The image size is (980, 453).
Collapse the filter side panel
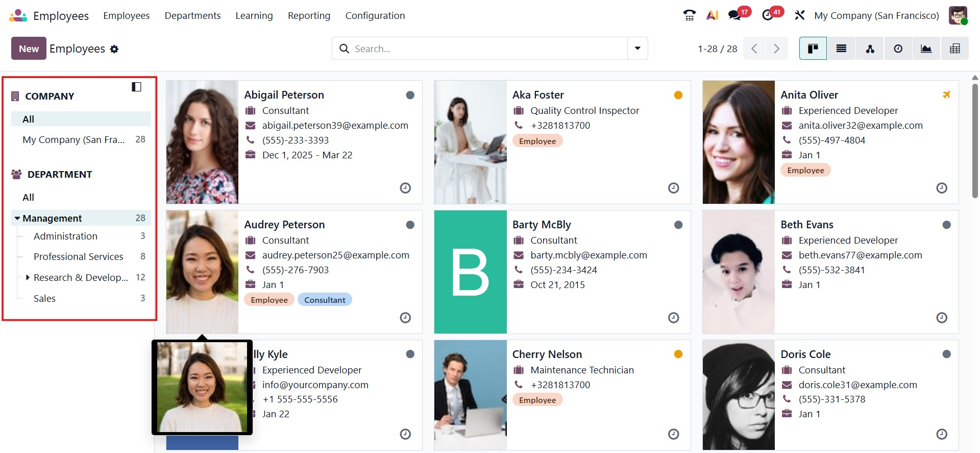(x=136, y=87)
